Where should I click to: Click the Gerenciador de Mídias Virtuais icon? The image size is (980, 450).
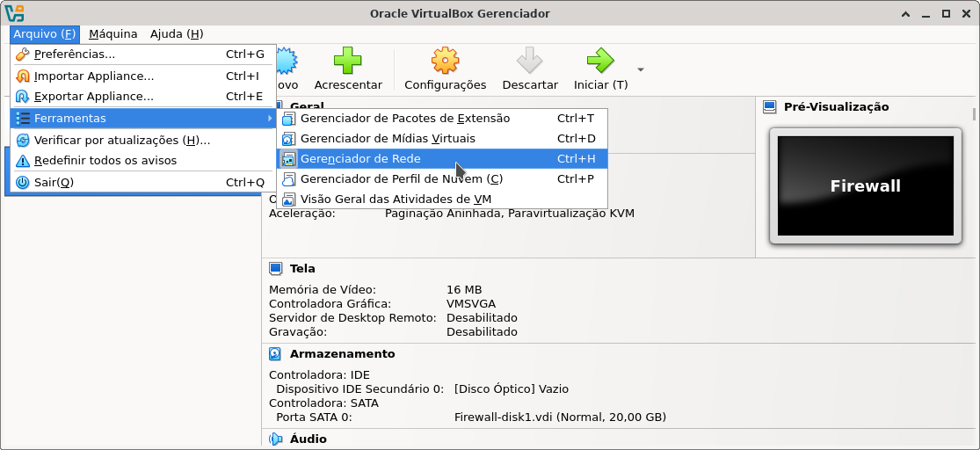[288, 139]
